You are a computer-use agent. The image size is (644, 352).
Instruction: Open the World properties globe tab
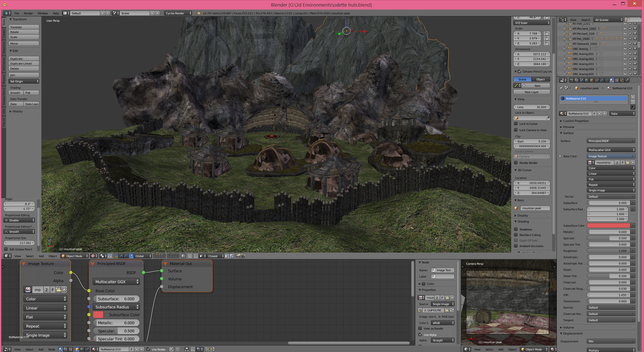tap(587, 80)
